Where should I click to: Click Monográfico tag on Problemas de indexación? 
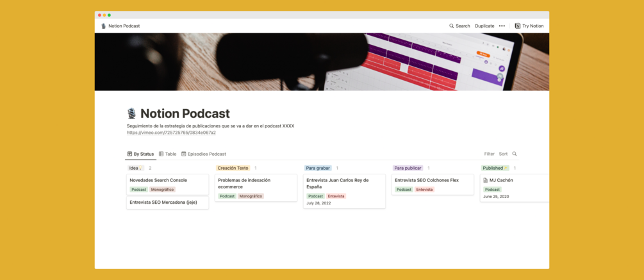point(251,196)
